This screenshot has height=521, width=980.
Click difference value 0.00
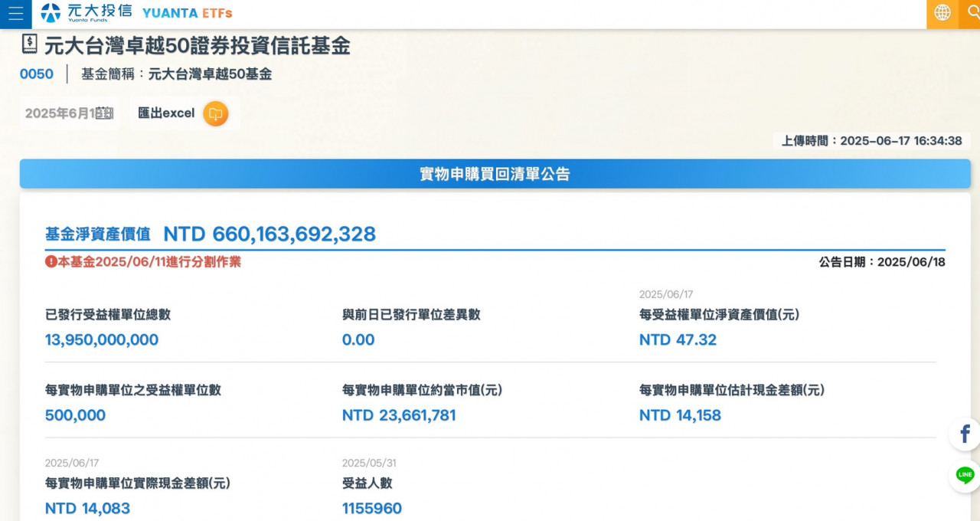(x=358, y=340)
